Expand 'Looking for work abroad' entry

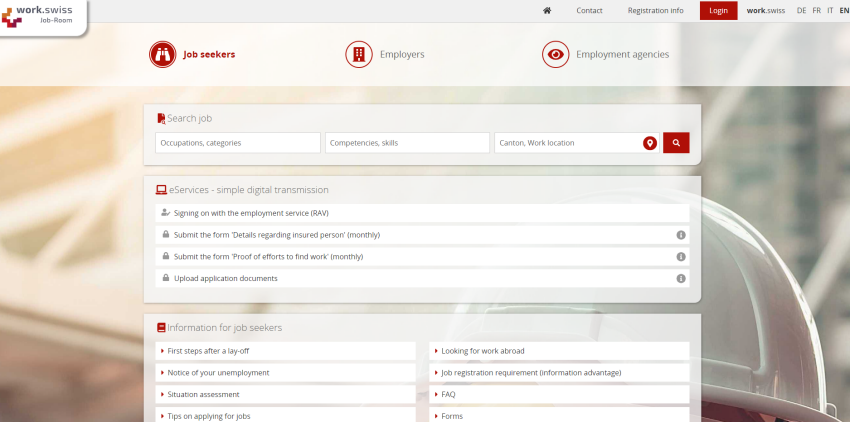(x=560, y=351)
